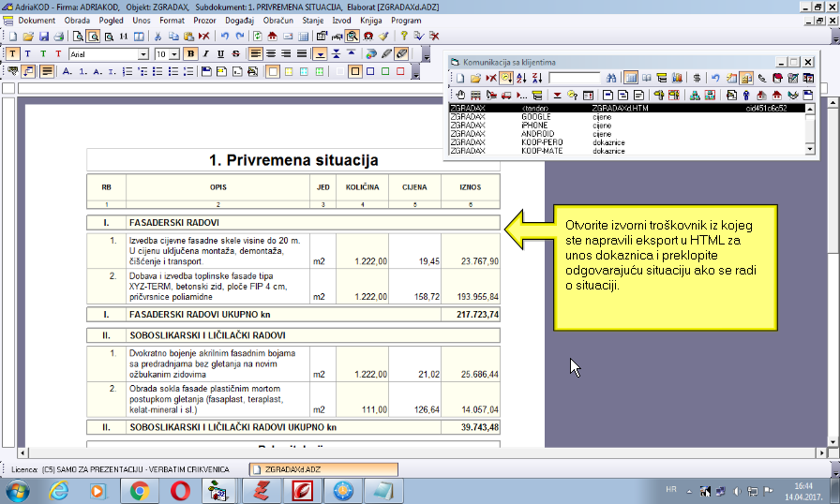Open Opera browser from the taskbar
Viewport: 840px width, 504px height.
180,491
